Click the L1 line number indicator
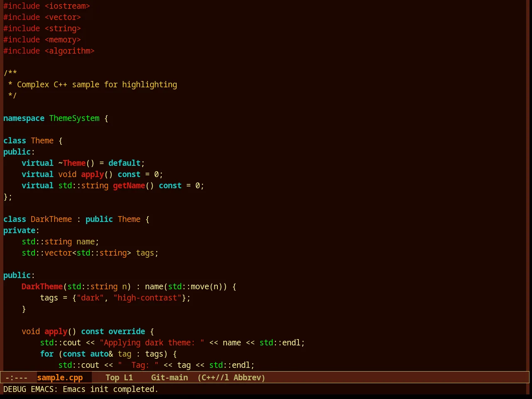Viewport: 532px width, 399px height. (128, 377)
